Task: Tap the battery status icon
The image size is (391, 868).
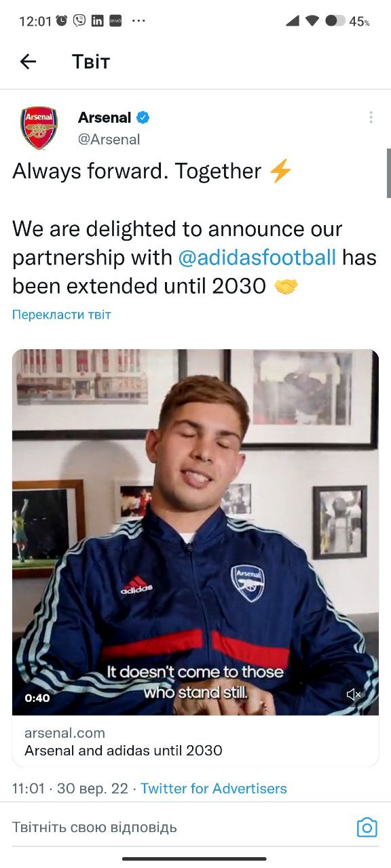Action: click(335, 21)
